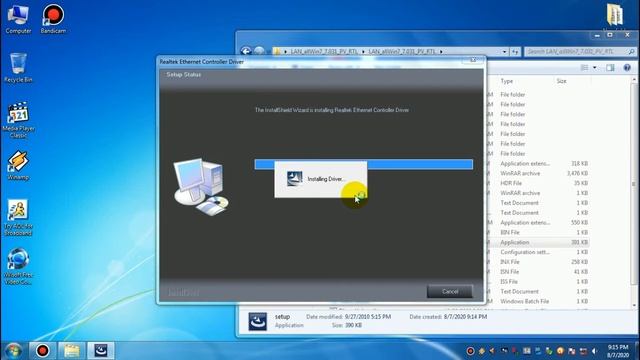Screen dimensions: 640x360
Task: Close the Realtek Ethernet Controller Driver dialog
Action: (473, 60)
